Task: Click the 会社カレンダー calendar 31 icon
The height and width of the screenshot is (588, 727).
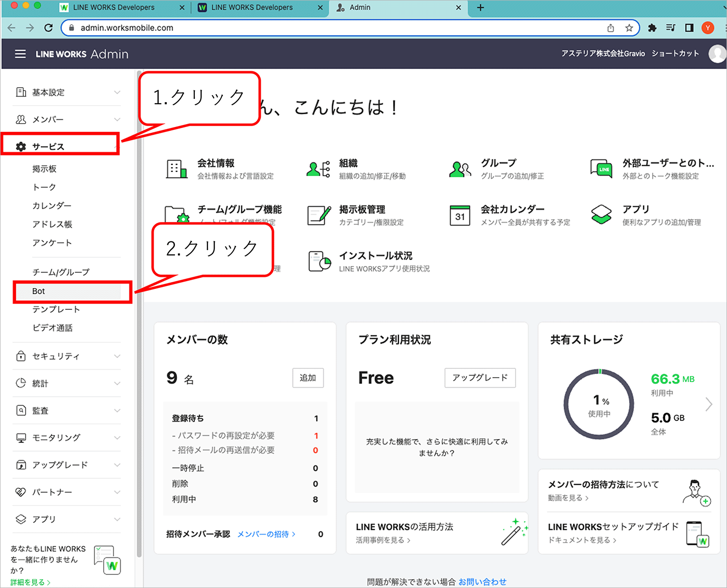Action: point(460,215)
